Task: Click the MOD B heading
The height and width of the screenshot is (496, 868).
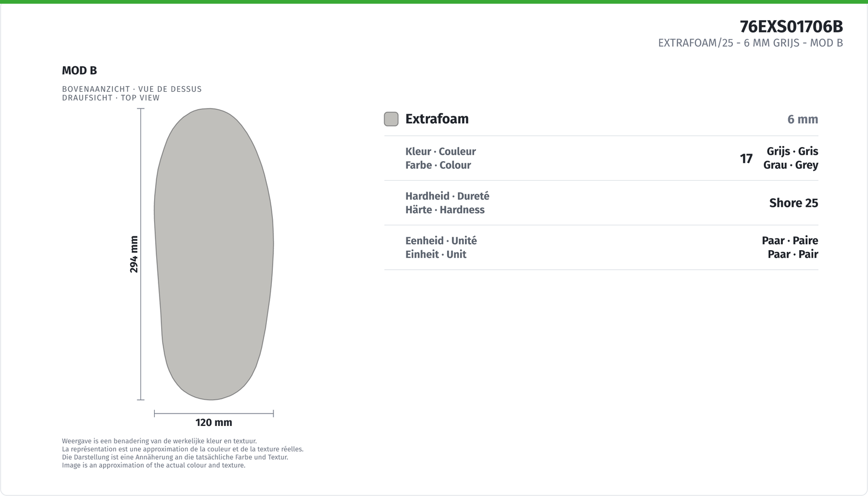Action: (x=79, y=71)
